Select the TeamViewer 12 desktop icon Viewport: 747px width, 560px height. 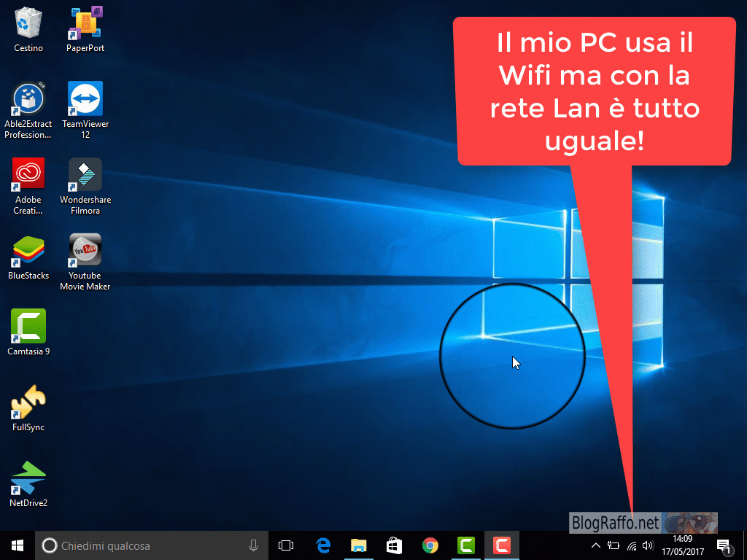(x=85, y=111)
